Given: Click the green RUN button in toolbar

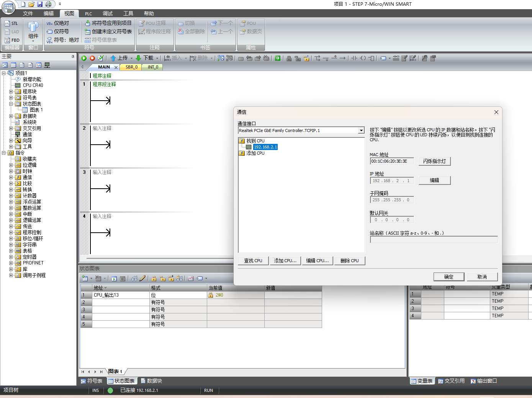Looking at the screenshot, I should tap(84, 58).
